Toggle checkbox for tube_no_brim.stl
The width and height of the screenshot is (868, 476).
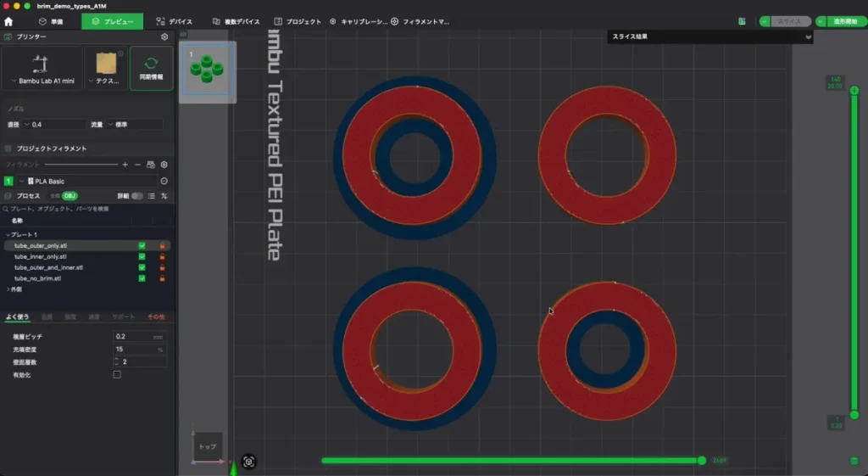(x=142, y=278)
